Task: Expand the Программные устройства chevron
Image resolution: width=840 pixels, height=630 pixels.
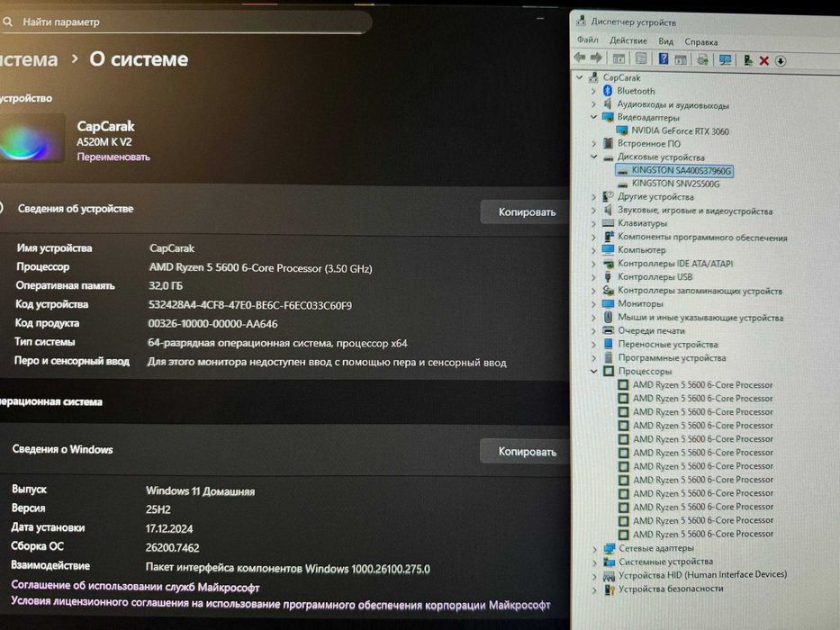Action: (593, 358)
